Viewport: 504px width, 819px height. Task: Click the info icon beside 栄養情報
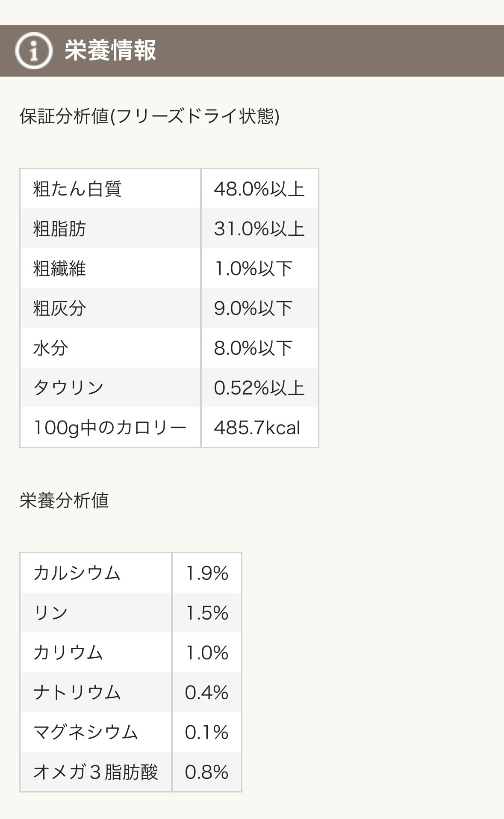33,51
